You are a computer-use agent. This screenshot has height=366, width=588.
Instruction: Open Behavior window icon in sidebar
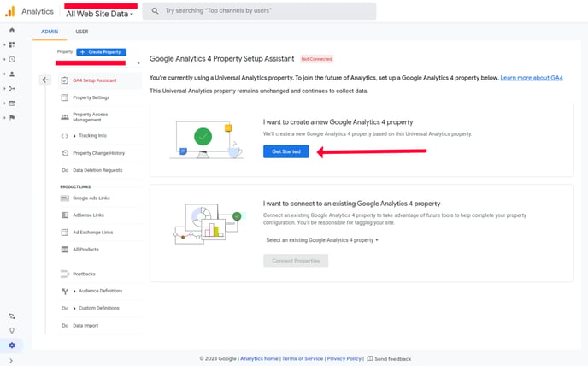coord(12,103)
